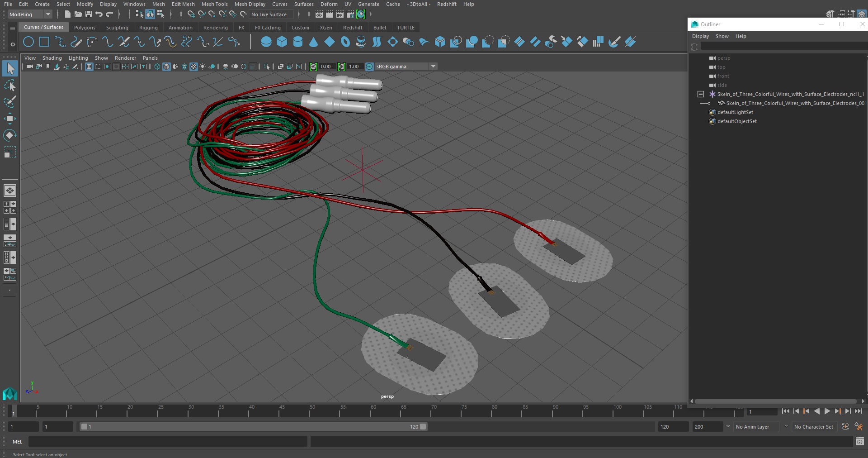Play animation forward

pyautogui.click(x=827, y=411)
